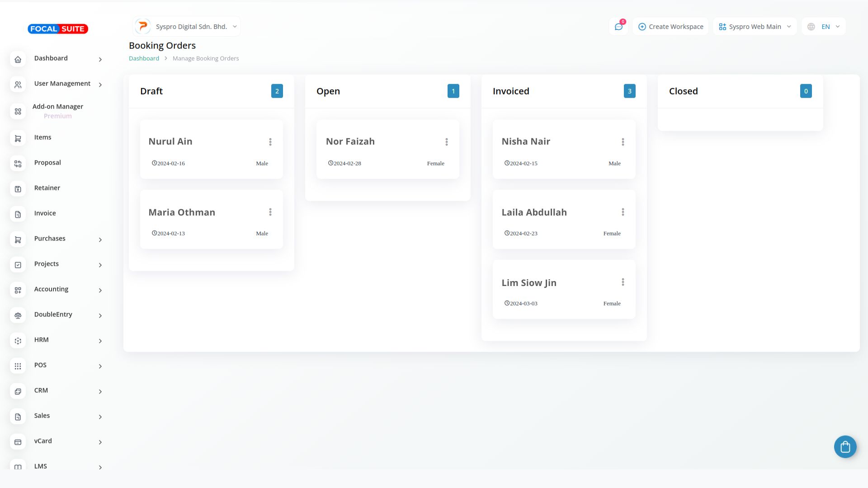Go to the Dashboard breadcrumb link
The width and height of the screenshot is (868, 488).
144,58
